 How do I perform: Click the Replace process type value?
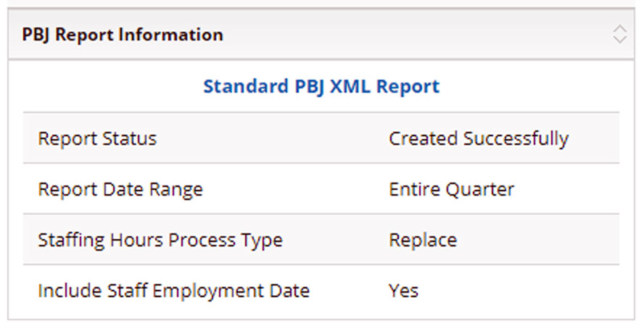[423, 240]
